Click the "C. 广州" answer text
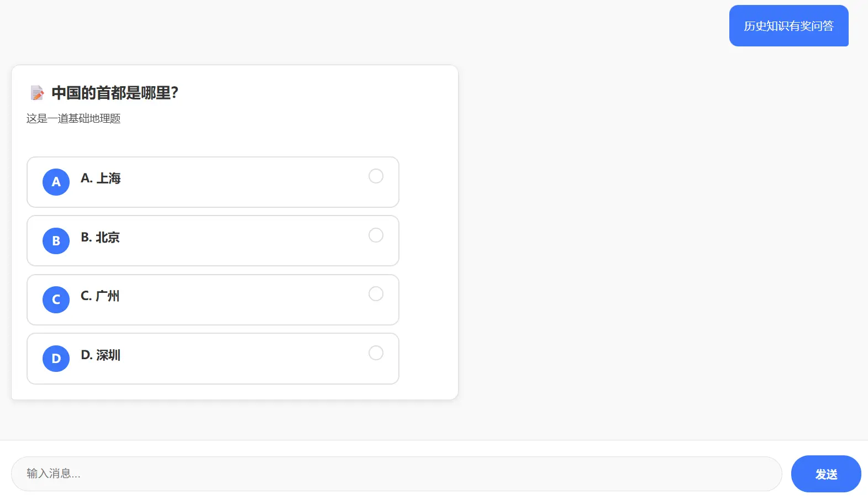This screenshot has height=499, width=868. click(100, 296)
